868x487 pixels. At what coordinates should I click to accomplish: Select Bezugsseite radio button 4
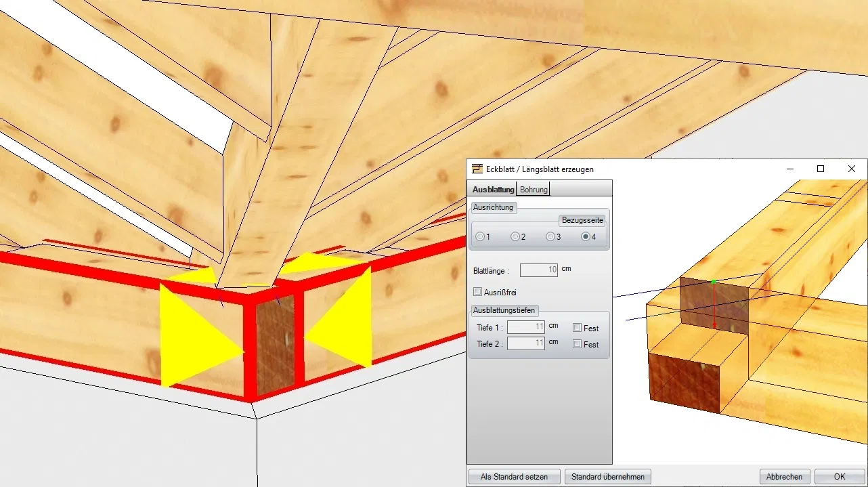click(586, 237)
